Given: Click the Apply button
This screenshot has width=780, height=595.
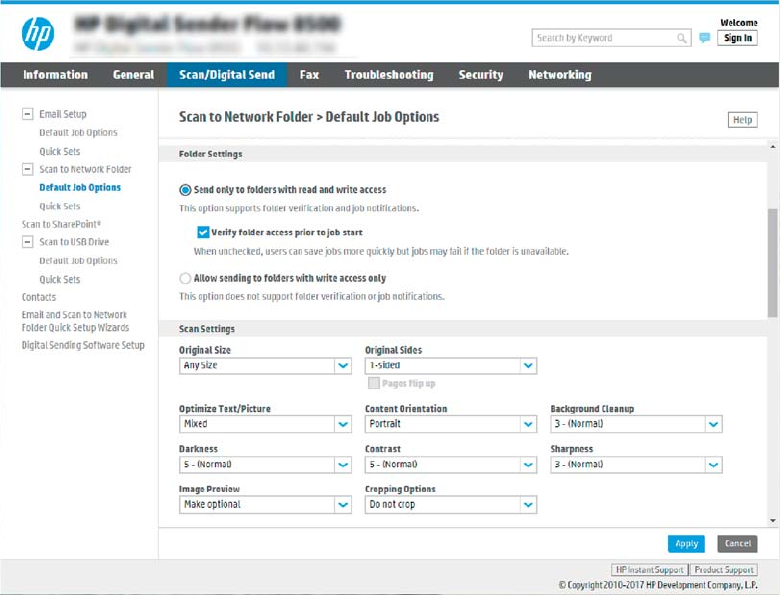Looking at the screenshot, I should click(686, 544).
